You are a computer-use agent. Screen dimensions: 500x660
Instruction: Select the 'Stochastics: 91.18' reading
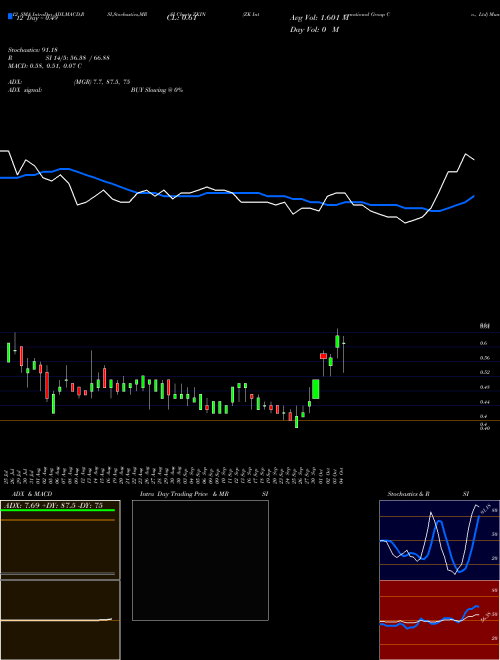33,50
